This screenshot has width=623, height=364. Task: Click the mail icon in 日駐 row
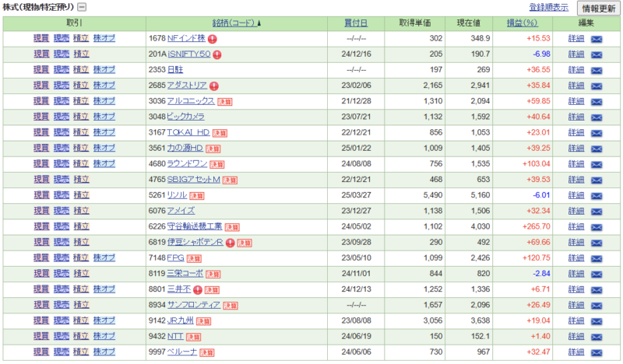[597, 70]
